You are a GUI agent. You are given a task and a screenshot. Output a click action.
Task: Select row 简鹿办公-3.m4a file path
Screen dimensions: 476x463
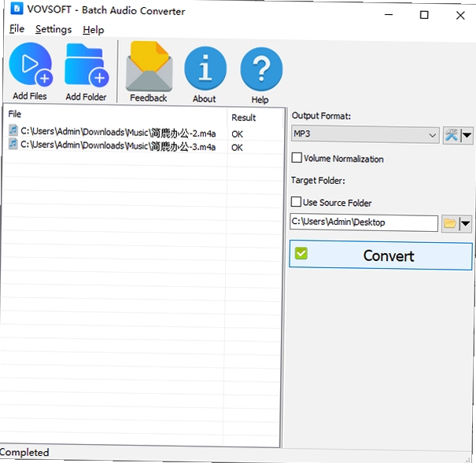tap(118, 146)
